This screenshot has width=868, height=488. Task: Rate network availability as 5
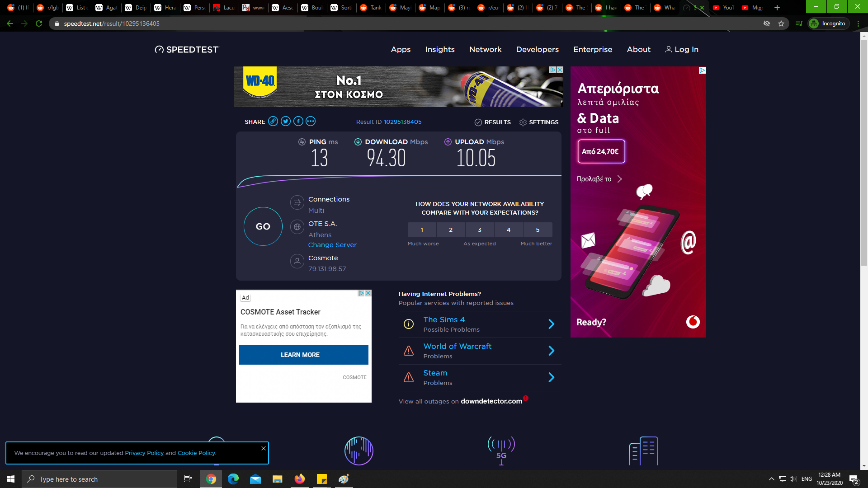pyautogui.click(x=538, y=230)
